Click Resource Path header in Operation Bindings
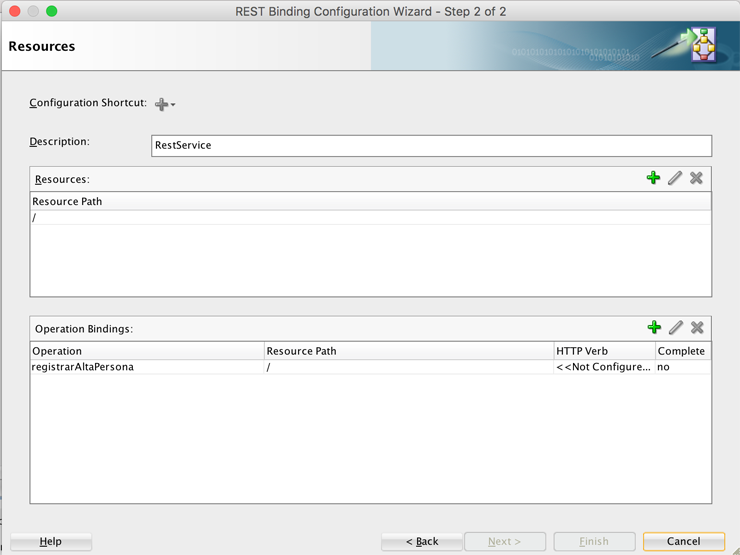740x555 pixels. click(x=409, y=351)
